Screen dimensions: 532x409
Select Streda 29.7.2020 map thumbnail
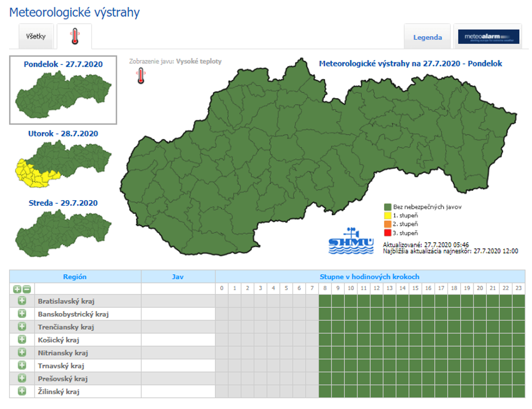click(x=63, y=235)
